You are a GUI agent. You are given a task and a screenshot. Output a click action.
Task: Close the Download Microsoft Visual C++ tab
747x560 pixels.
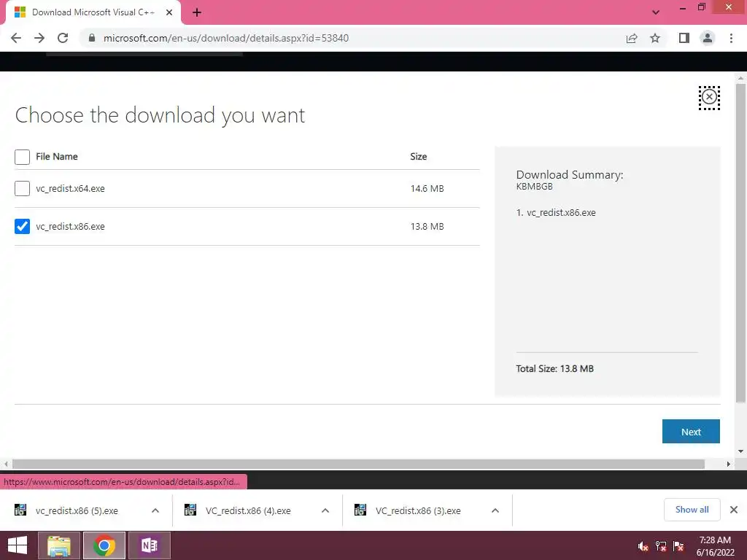pos(169,12)
